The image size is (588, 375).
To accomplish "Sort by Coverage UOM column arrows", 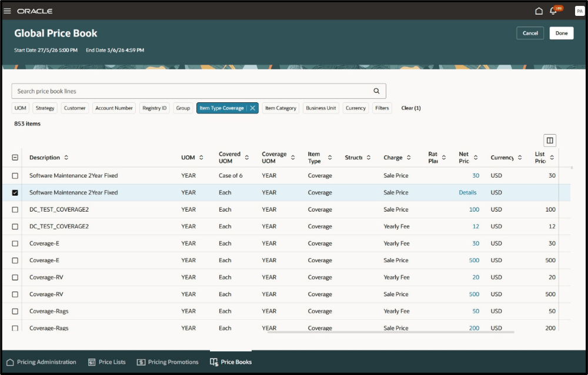I will [x=293, y=158].
